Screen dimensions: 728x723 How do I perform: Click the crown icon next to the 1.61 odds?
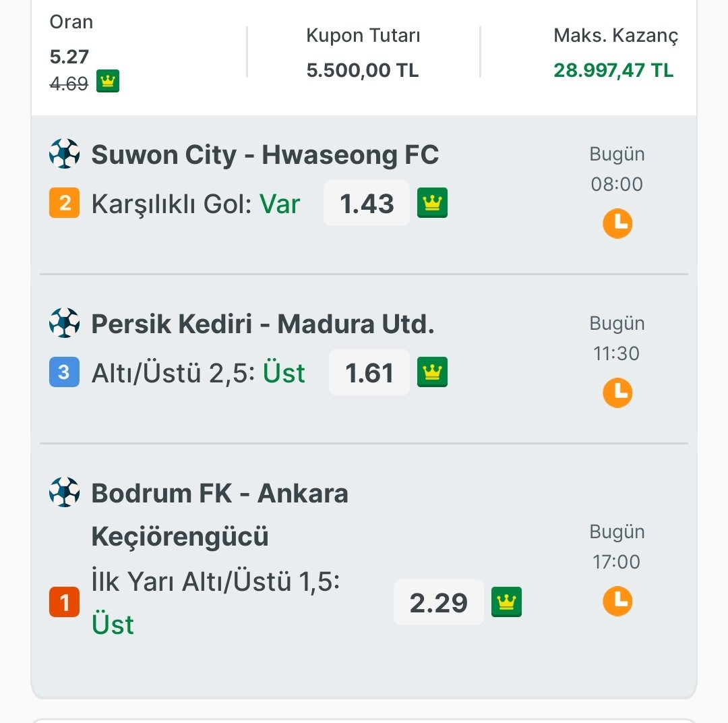click(432, 372)
